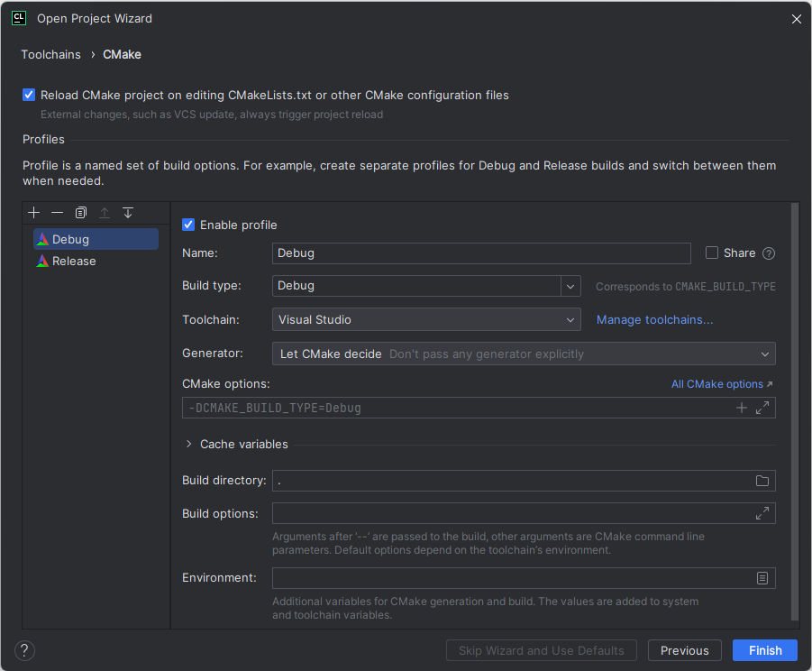Open the wizard help
812x671 pixels.
(23, 650)
